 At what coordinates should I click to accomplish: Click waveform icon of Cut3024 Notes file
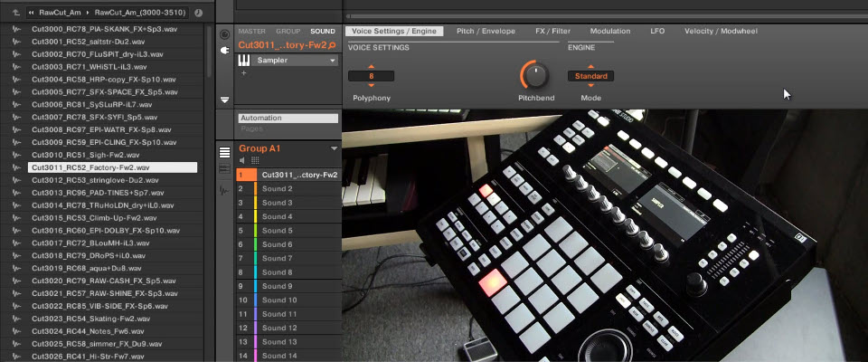[16, 331]
